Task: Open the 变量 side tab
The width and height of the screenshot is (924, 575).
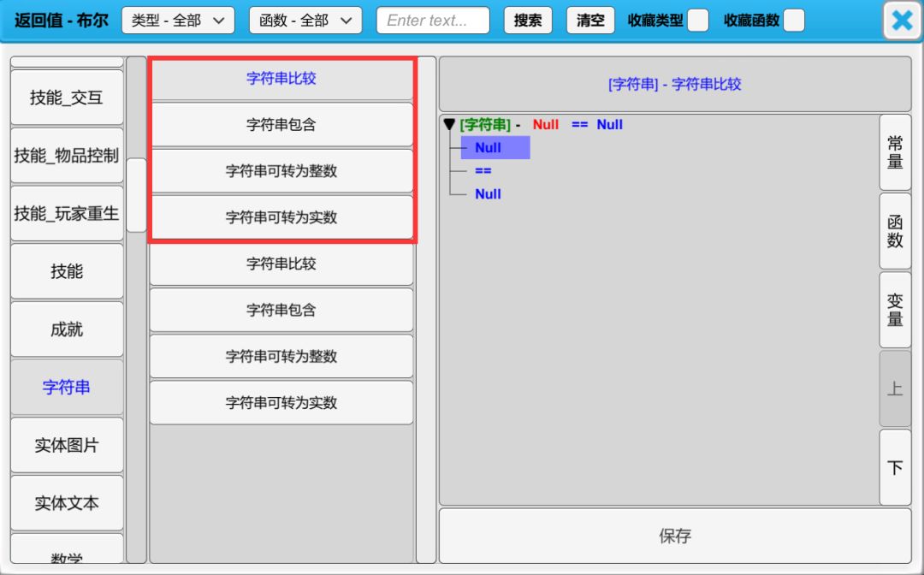Action: point(895,310)
